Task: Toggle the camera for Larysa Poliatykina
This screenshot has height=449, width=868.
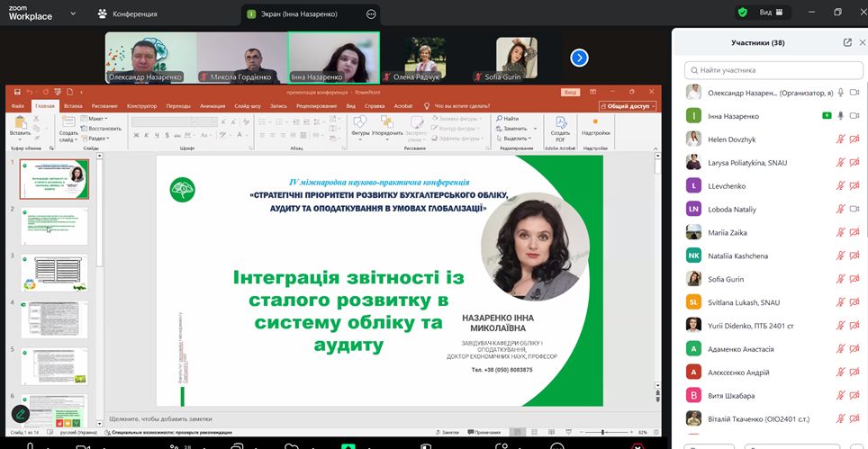Action: pos(854,163)
